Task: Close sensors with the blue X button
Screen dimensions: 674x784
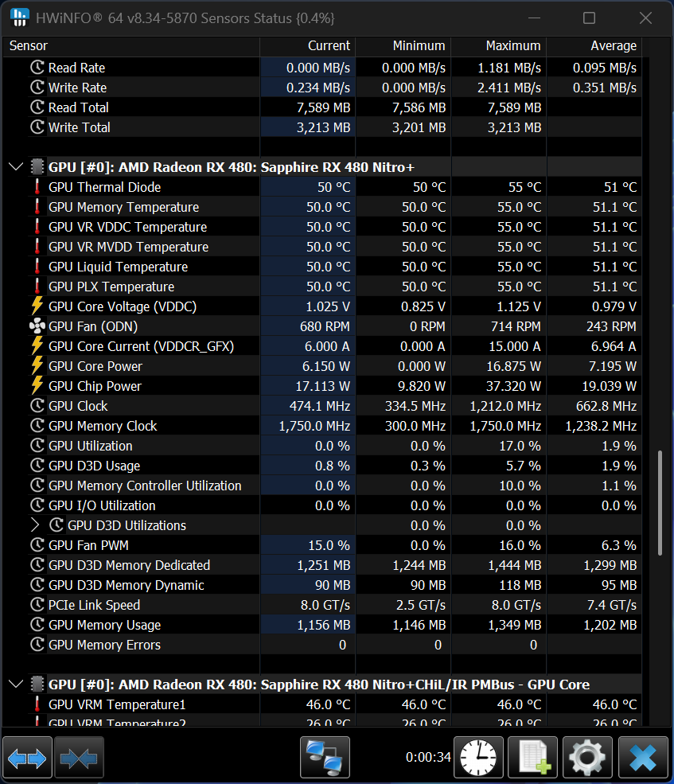Action: pos(643,758)
